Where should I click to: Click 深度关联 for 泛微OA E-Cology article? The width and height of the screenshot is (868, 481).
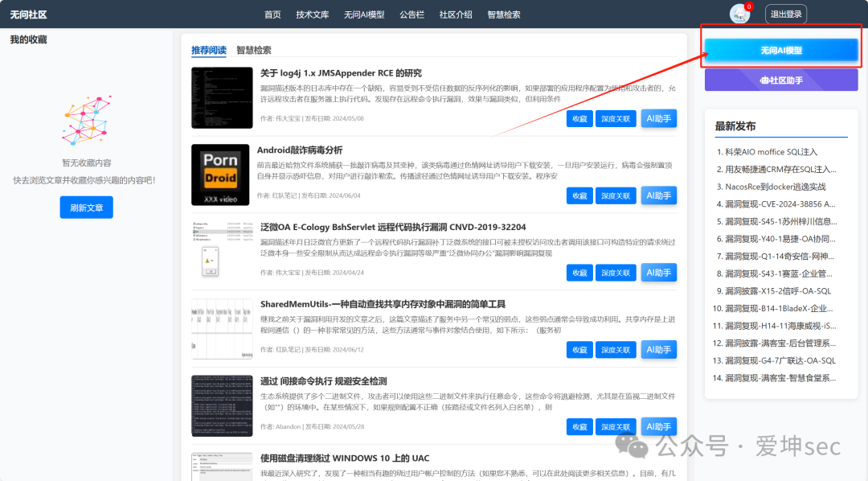(616, 273)
